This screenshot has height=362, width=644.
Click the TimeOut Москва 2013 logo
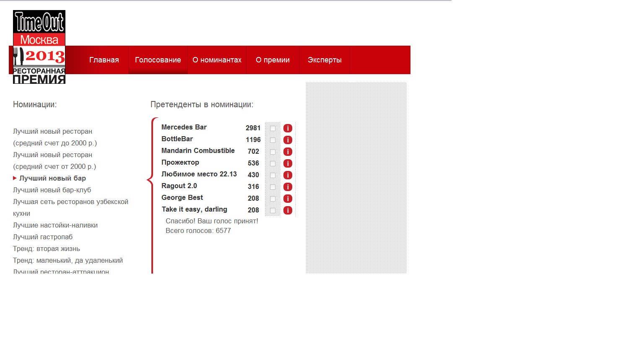pyautogui.click(x=39, y=47)
